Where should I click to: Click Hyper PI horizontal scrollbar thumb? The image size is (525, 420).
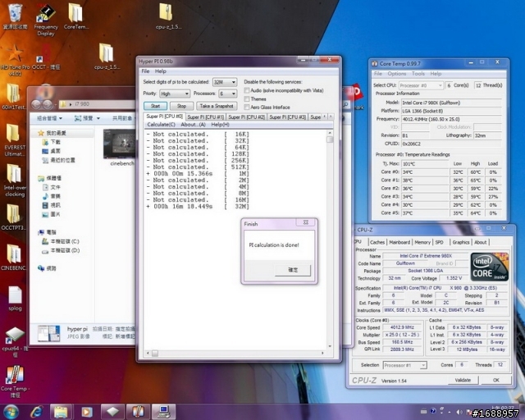155,353
